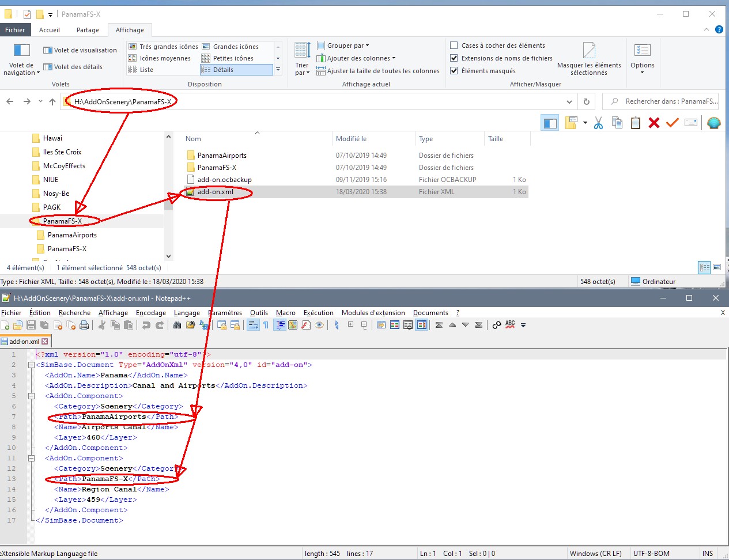Screen dimensions: 729x560
Task: Click 'Windows (CR LF)' in Notepad++ status bar
Action: click(x=596, y=554)
